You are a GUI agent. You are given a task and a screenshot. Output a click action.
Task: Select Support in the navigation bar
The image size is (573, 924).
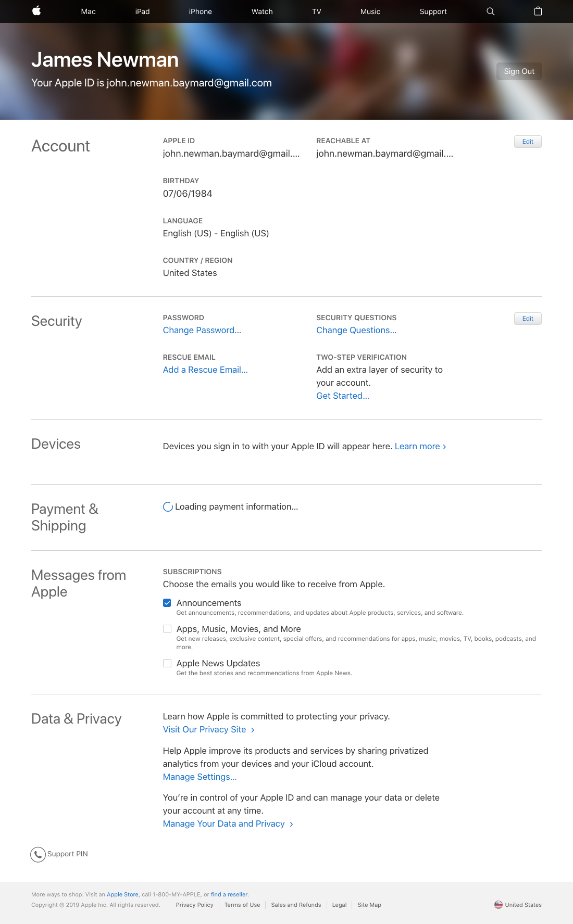coord(433,11)
